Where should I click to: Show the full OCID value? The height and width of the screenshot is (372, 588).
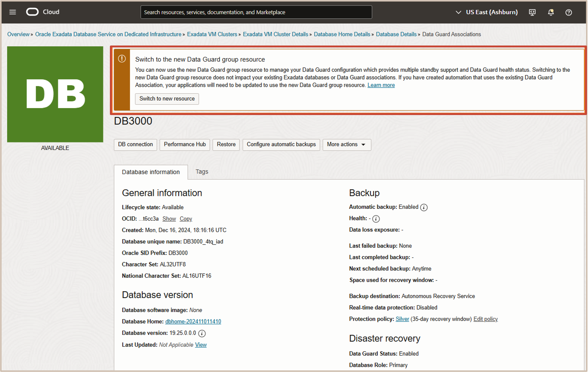(x=169, y=219)
